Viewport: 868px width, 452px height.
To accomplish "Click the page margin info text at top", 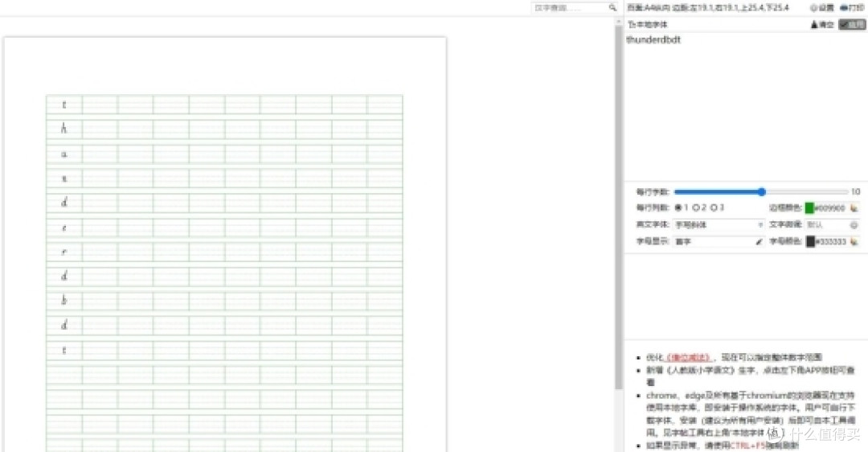I will click(x=708, y=8).
